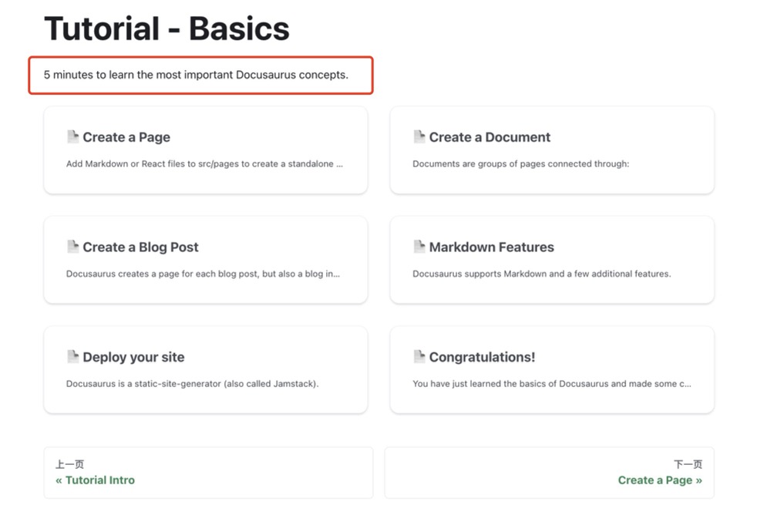Click the page icon beside Create a Page

point(72,136)
